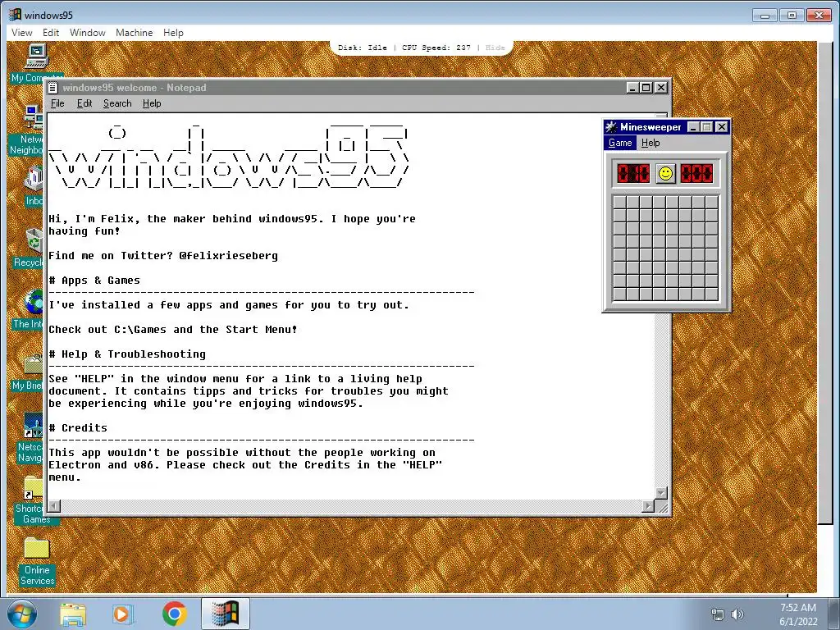The width and height of the screenshot is (840, 630).
Task: Click the Minesweeper timer display
Action: pos(696,174)
